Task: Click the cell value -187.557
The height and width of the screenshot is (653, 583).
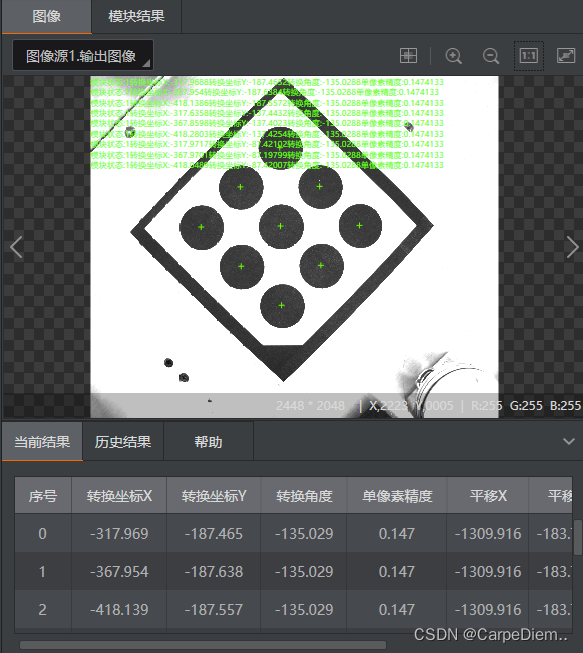Action: pyautogui.click(x=214, y=609)
